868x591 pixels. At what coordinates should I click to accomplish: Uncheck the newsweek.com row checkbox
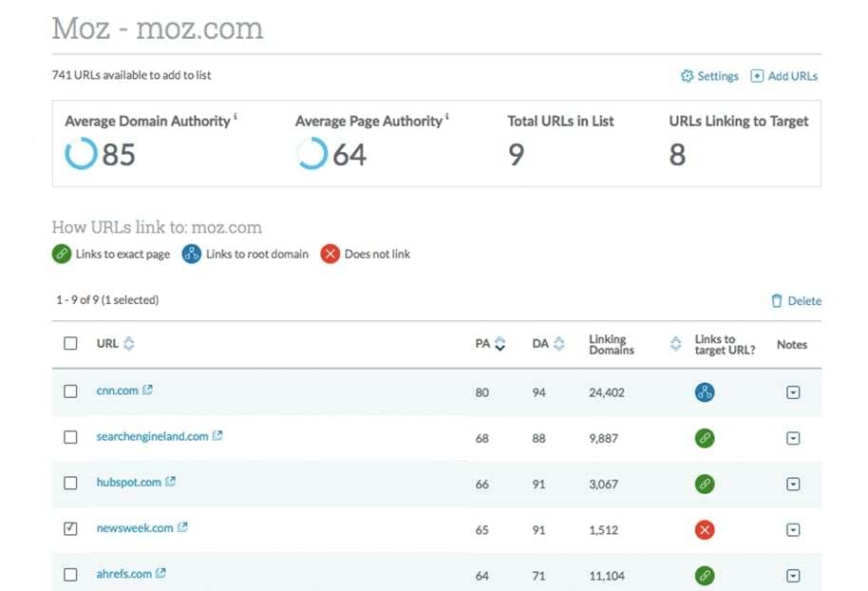click(70, 528)
